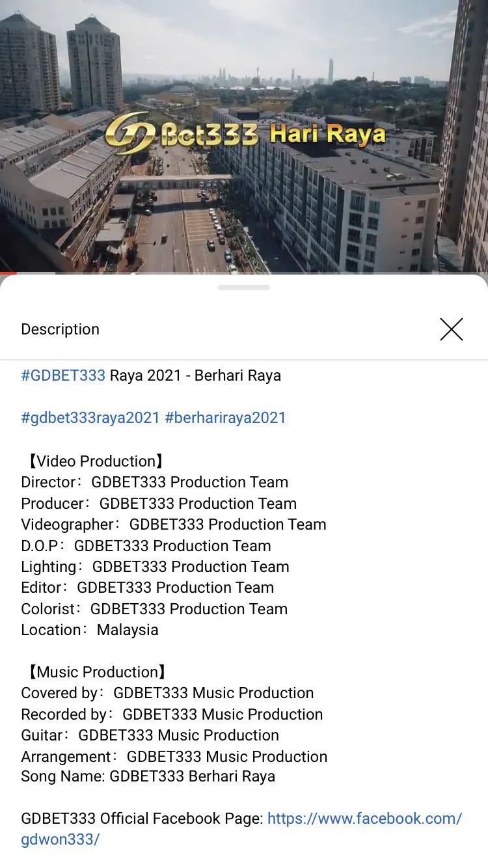Image resolution: width=488 pixels, height=868 pixels.
Task: Close the Description panel with the X
Action: point(451,329)
